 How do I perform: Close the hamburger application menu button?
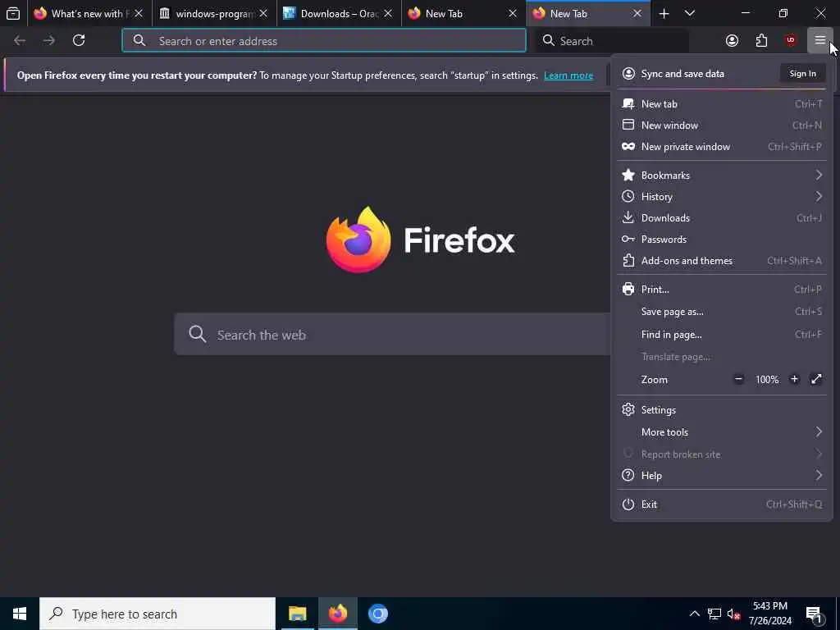(820, 41)
